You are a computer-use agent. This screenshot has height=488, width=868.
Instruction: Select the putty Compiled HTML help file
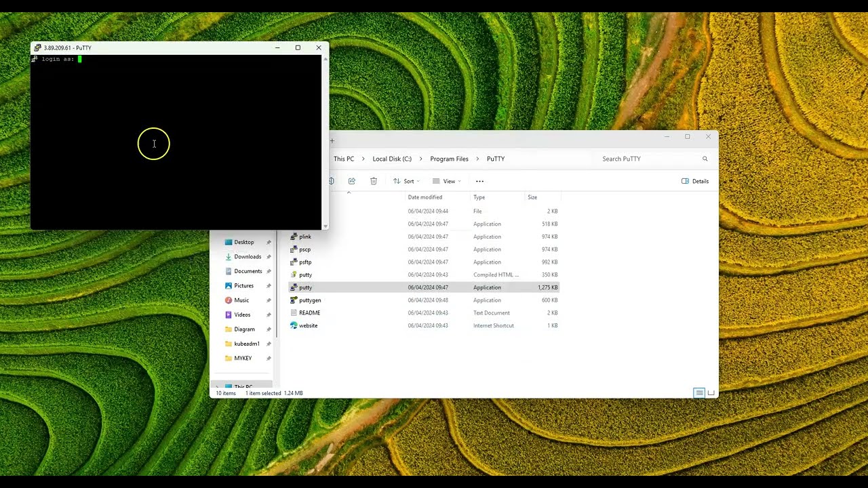coord(305,274)
